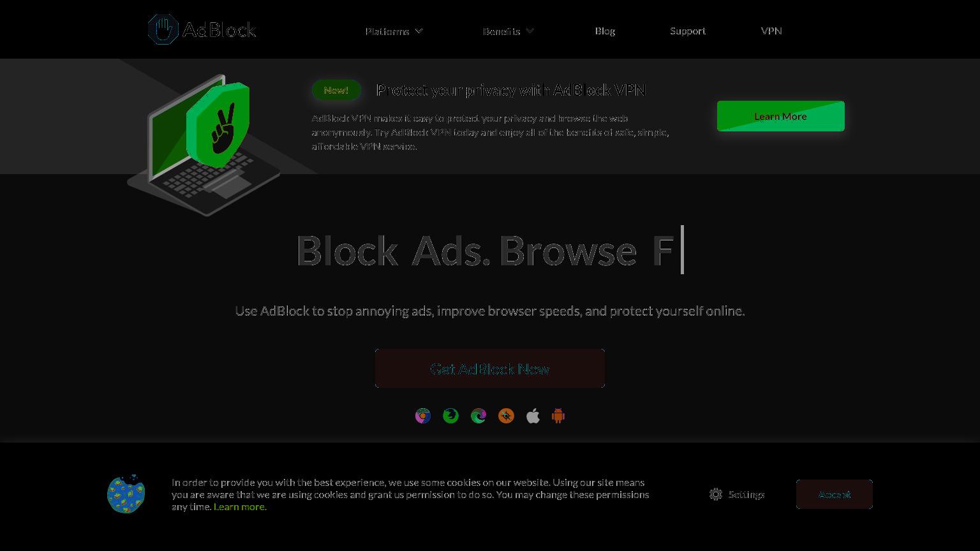Click the green Learn More button
Screen dimensions: 980x551
coord(781,116)
